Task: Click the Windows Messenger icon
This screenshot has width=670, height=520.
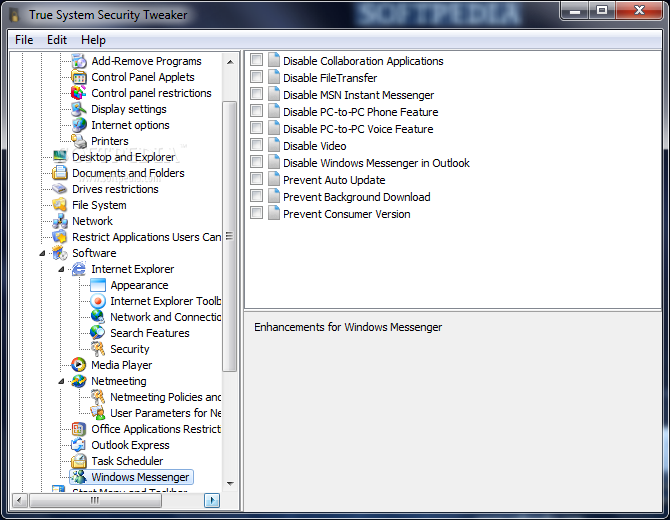Action: click(79, 477)
